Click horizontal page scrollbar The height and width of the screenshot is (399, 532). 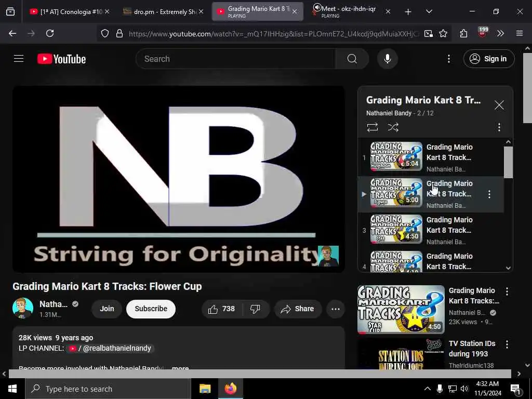(260, 374)
